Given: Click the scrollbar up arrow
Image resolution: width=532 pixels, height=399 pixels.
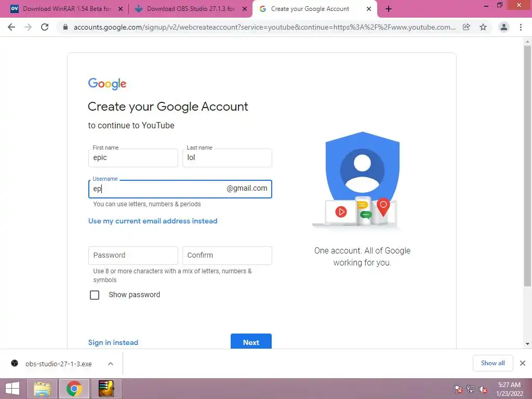Looking at the screenshot, I should click(527, 42).
